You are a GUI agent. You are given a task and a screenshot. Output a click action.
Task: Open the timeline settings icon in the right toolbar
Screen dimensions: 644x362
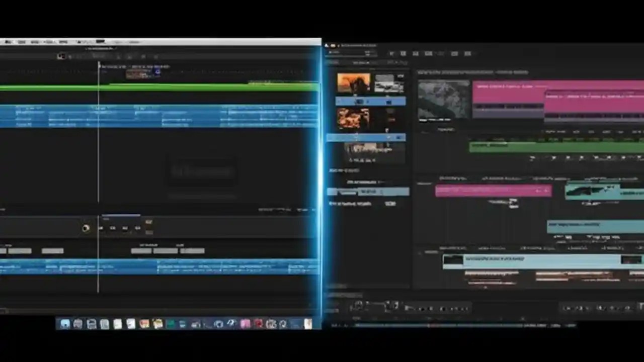[x=467, y=53]
